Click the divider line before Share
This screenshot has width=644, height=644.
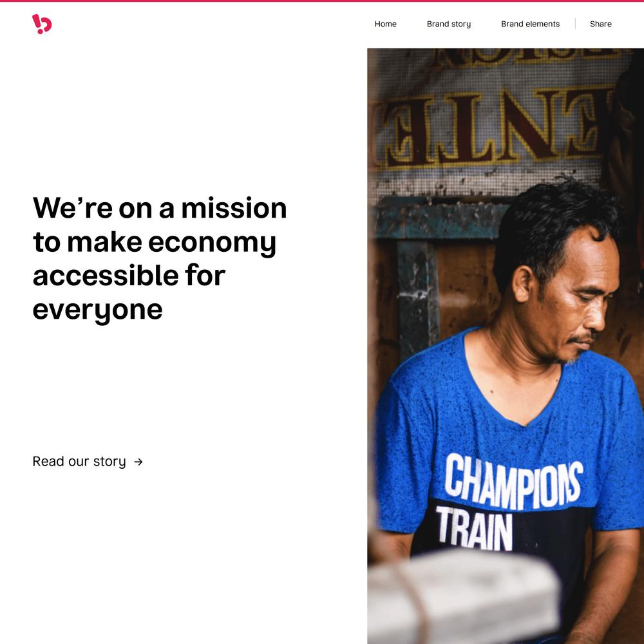click(x=575, y=24)
